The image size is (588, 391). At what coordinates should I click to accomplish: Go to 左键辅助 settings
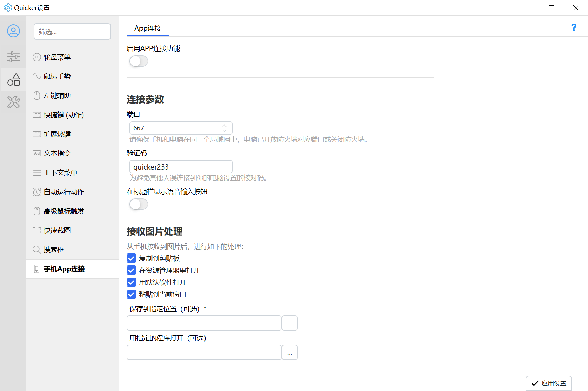pyautogui.click(x=73, y=96)
